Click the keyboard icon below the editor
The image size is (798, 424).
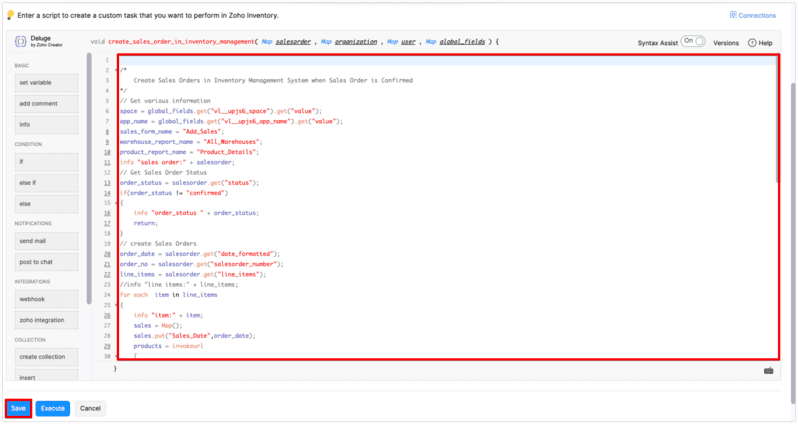click(x=767, y=370)
